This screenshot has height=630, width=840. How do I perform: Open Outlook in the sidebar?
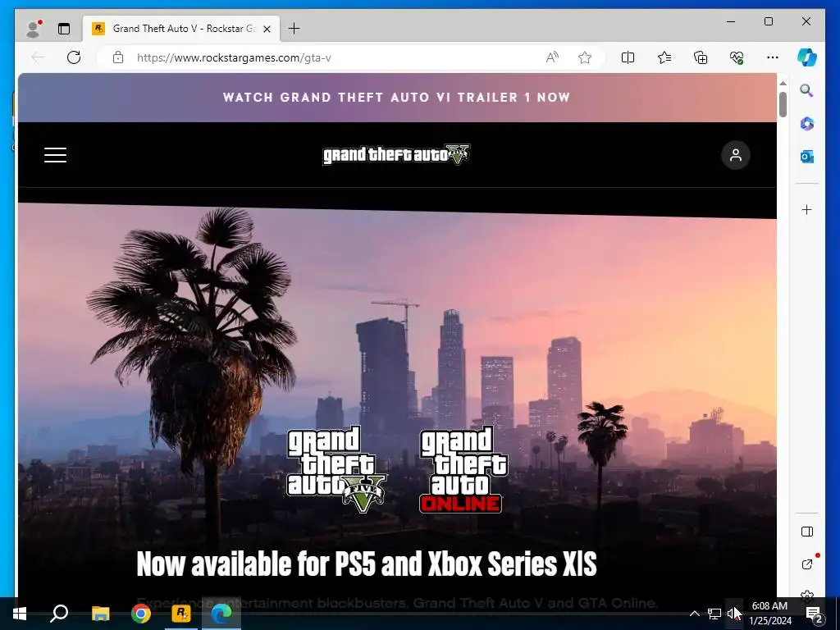(x=807, y=157)
